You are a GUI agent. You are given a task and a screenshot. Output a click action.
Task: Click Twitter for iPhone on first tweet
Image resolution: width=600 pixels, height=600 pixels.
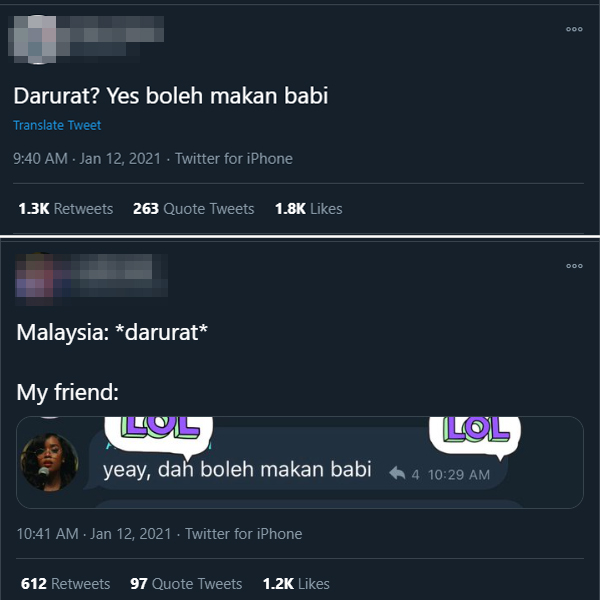[x=234, y=159]
